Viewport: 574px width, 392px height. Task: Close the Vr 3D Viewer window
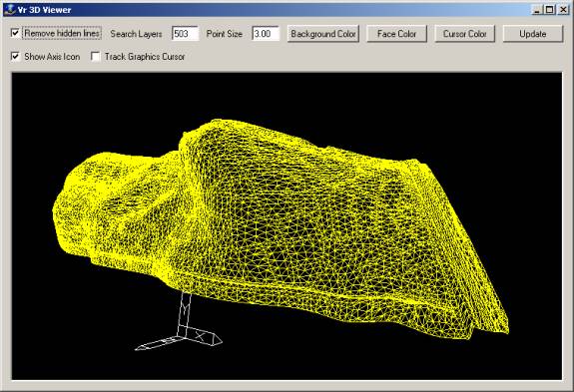563,10
